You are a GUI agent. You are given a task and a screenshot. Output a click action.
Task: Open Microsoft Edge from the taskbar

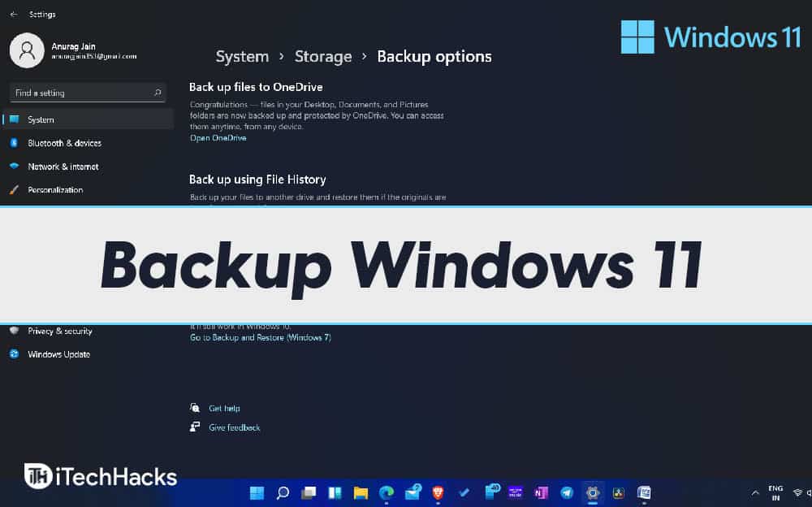click(x=387, y=492)
